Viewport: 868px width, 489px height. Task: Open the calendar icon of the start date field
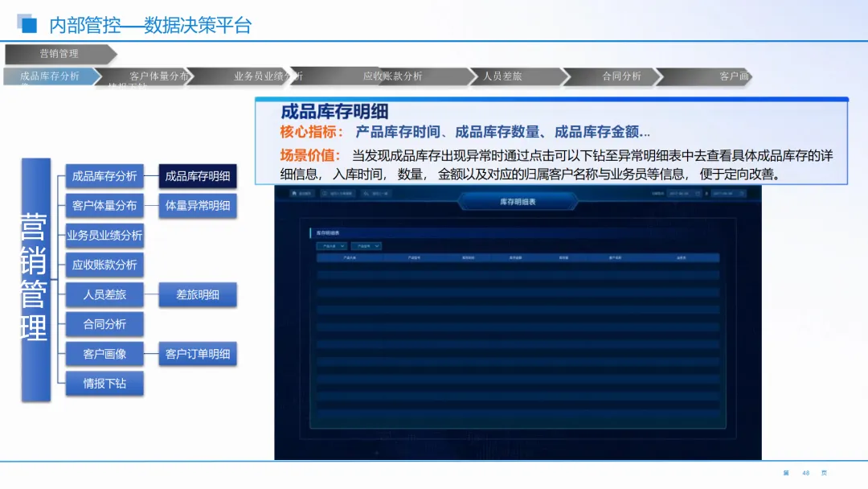pyautogui.click(x=698, y=193)
